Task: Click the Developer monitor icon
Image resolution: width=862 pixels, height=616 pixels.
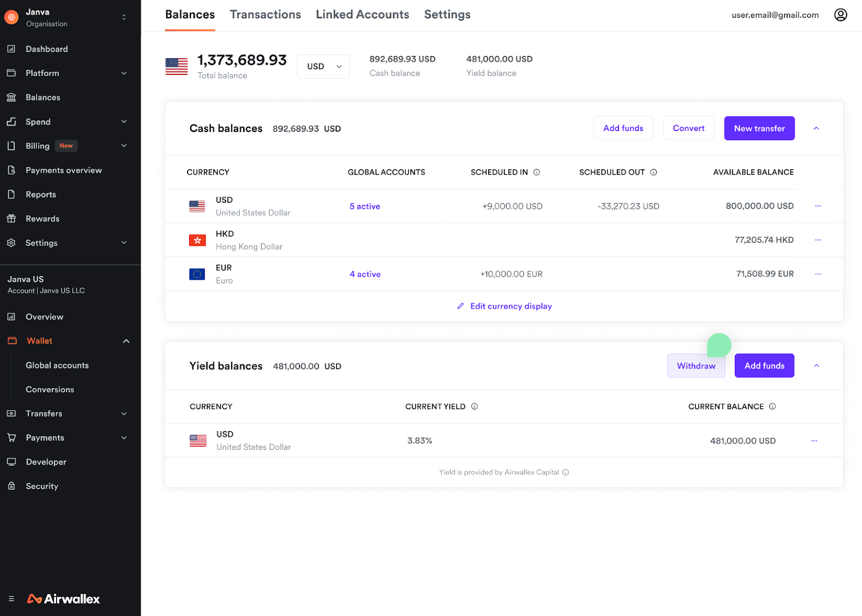Action: coord(11,462)
